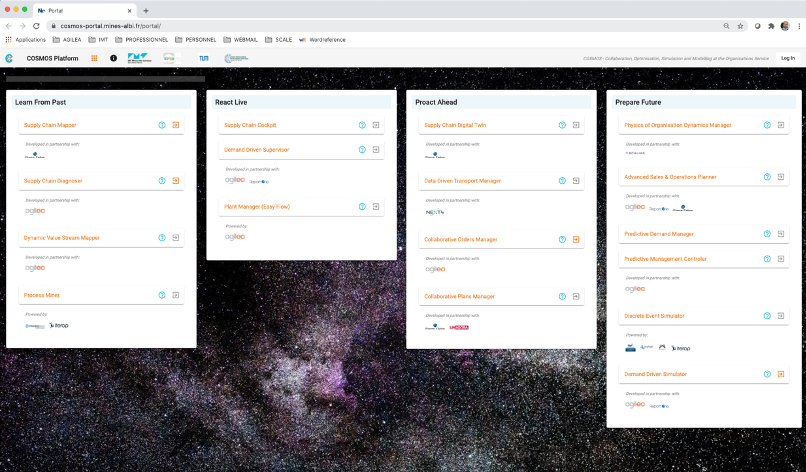Viewport: 806px width, 472px height.
Task: Open help for Supply Chain Diagnoser
Action: click(162, 180)
